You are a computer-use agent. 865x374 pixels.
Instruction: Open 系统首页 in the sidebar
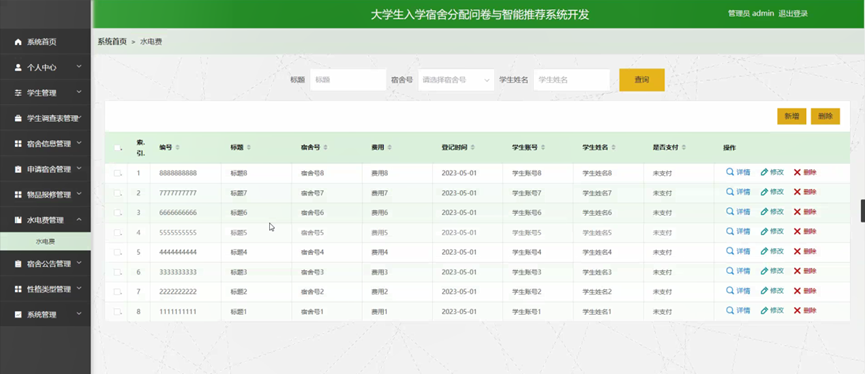click(x=45, y=42)
